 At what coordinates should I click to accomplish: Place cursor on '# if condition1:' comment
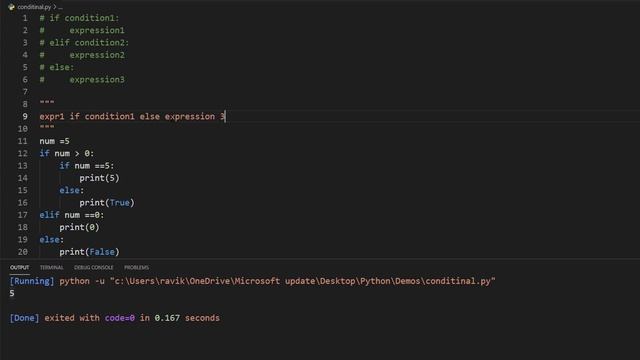pyautogui.click(x=79, y=18)
